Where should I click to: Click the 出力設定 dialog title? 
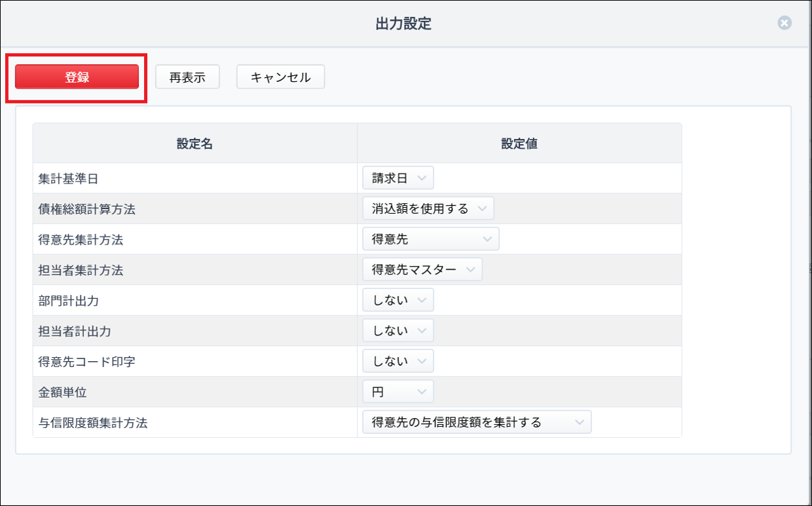tap(403, 24)
